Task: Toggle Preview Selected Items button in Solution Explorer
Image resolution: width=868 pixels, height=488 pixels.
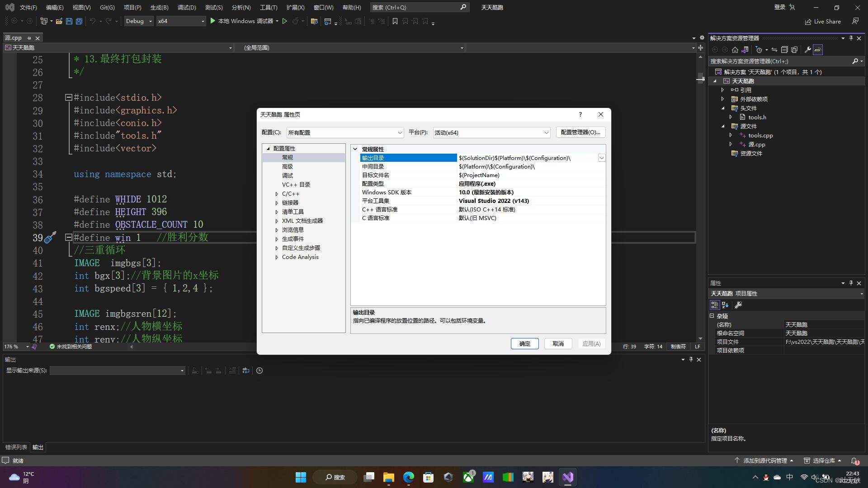Action: coord(818,50)
